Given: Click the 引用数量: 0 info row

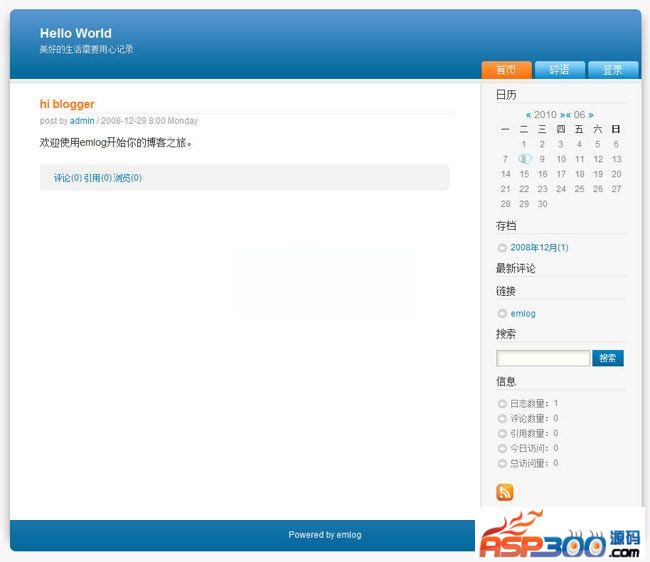Looking at the screenshot, I should 534,433.
